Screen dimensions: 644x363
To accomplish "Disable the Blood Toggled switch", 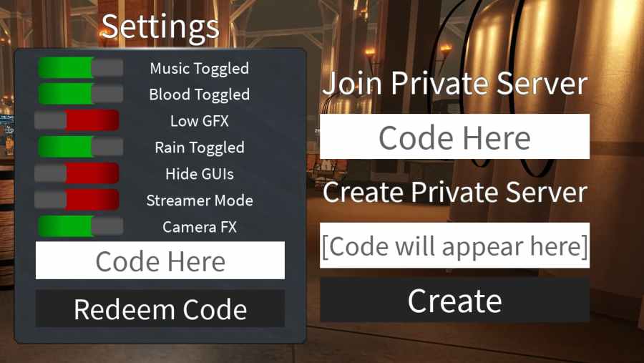I will (x=80, y=94).
